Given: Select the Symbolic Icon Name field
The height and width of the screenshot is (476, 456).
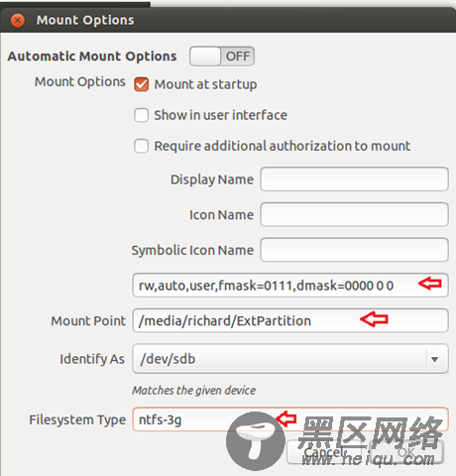Looking at the screenshot, I should coord(354,250).
